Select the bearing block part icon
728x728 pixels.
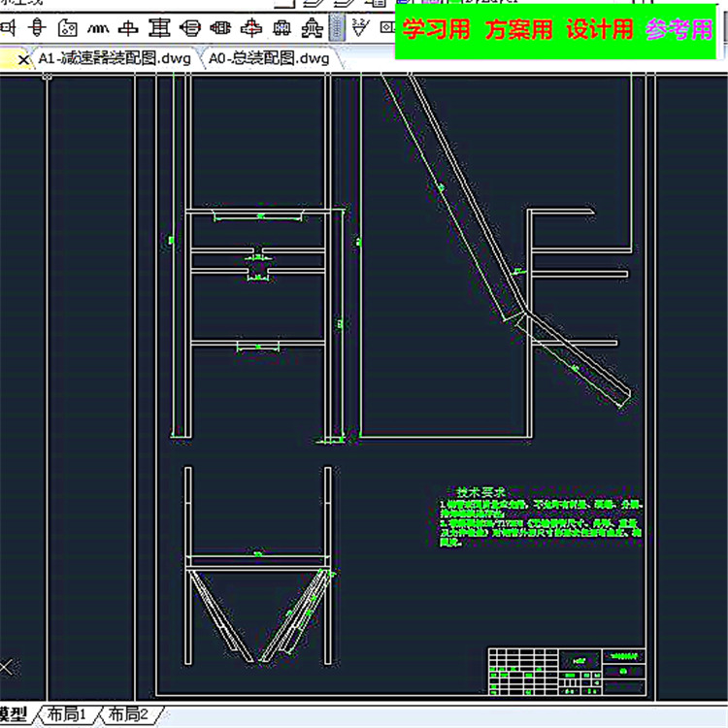coord(281,29)
